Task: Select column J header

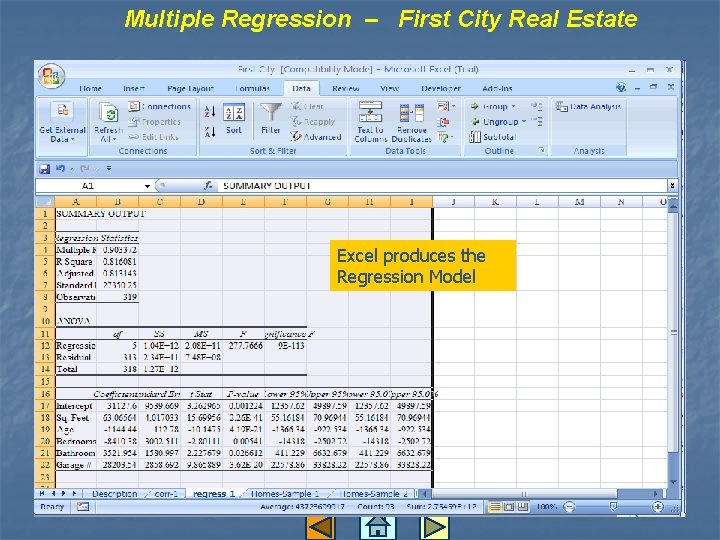Action: pyautogui.click(x=453, y=202)
